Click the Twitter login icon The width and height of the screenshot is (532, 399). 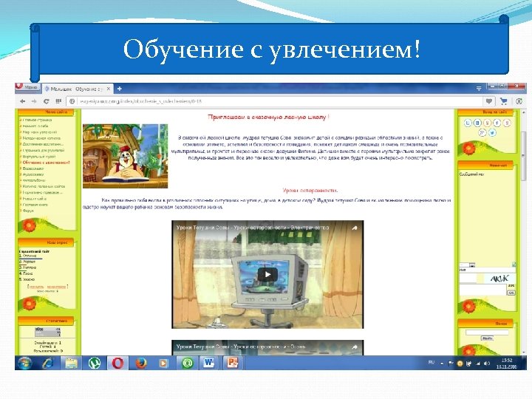[492, 133]
